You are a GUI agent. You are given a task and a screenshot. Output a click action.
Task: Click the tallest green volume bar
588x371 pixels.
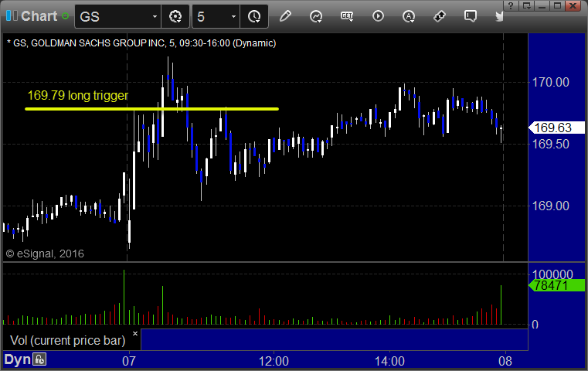pos(124,297)
